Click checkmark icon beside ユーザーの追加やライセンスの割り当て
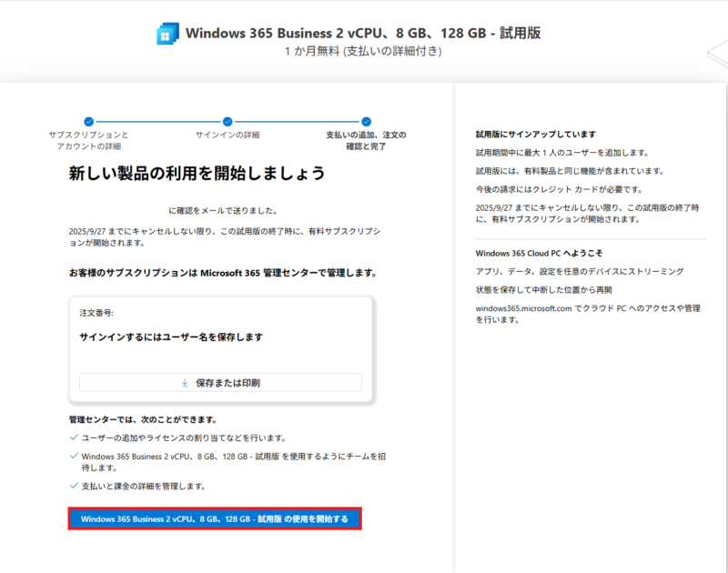The width and height of the screenshot is (728, 573). pyautogui.click(x=74, y=437)
